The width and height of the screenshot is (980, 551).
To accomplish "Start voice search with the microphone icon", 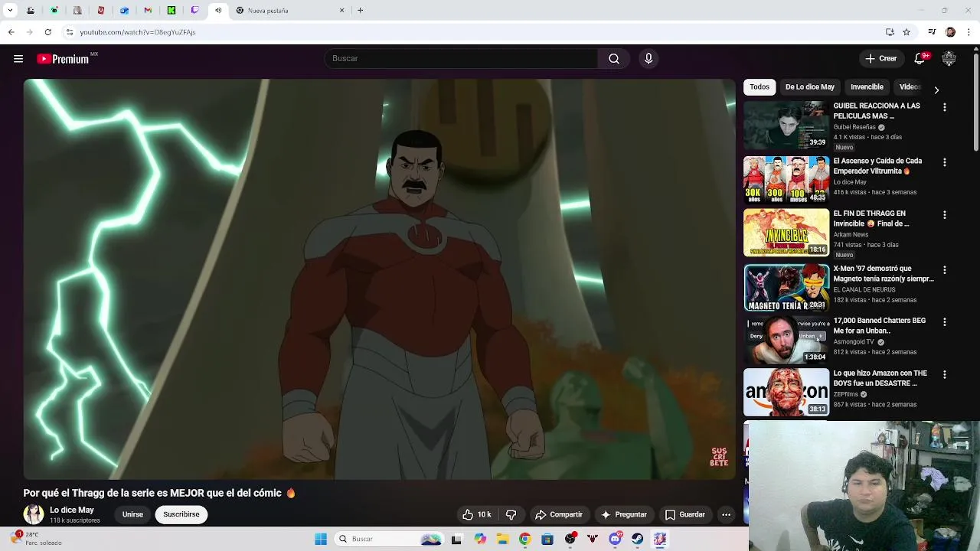I will pyautogui.click(x=648, y=59).
